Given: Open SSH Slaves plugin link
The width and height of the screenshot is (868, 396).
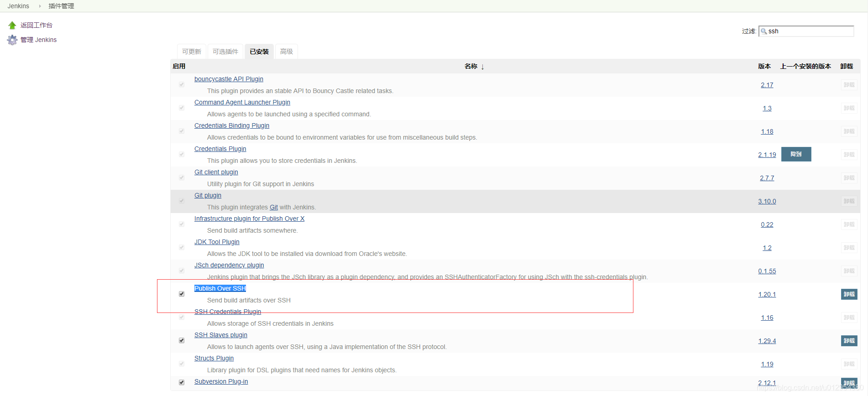Looking at the screenshot, I should coord(221,335).
